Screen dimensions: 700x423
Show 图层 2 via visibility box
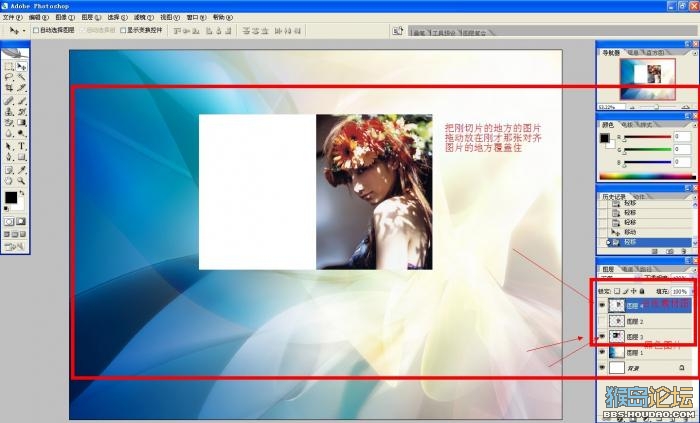pyautogui.click(x=602, y=321)
